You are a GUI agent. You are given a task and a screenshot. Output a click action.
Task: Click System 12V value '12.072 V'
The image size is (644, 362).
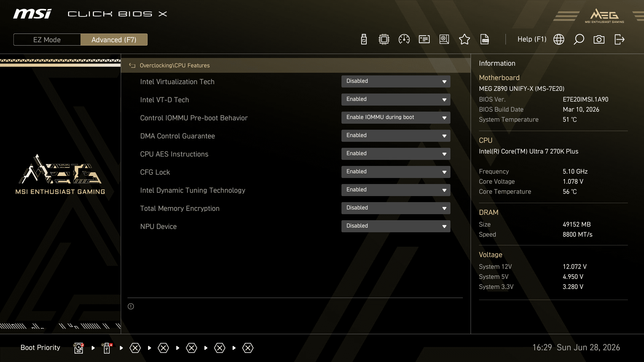[575, 267]
